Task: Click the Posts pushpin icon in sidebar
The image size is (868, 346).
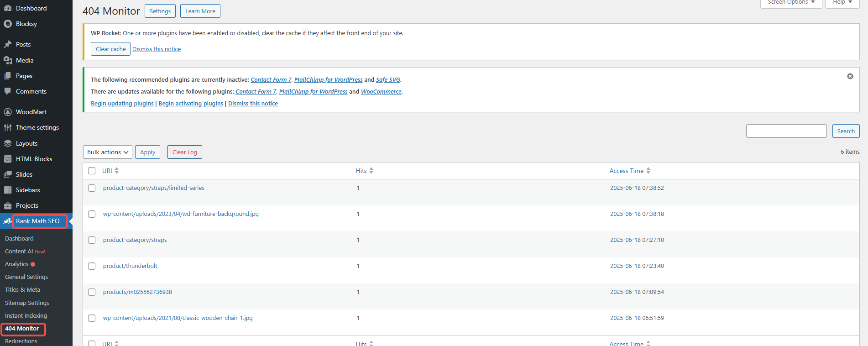Action: pos(8,44)
